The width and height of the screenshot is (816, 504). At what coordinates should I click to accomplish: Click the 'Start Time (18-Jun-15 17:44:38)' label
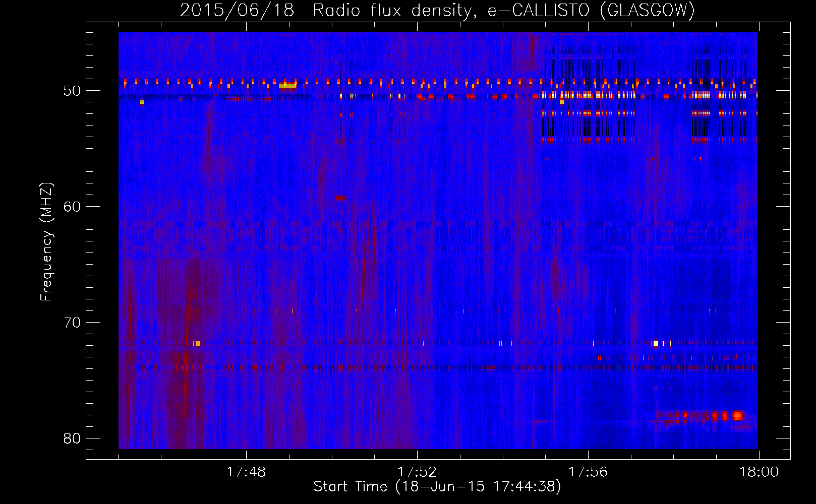click(x=437, y=487)
